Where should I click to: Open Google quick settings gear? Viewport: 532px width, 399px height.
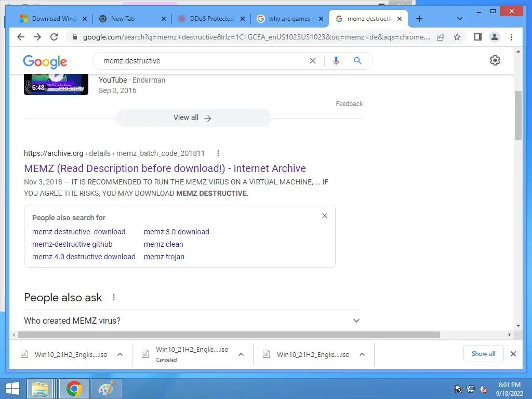click(495, 60)
